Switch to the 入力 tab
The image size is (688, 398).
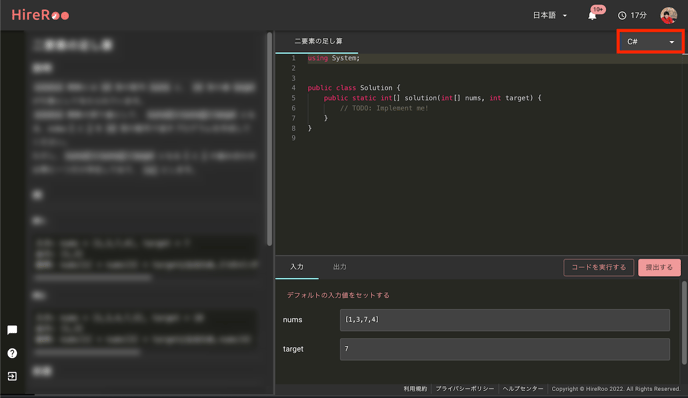[x=297, y=267]
